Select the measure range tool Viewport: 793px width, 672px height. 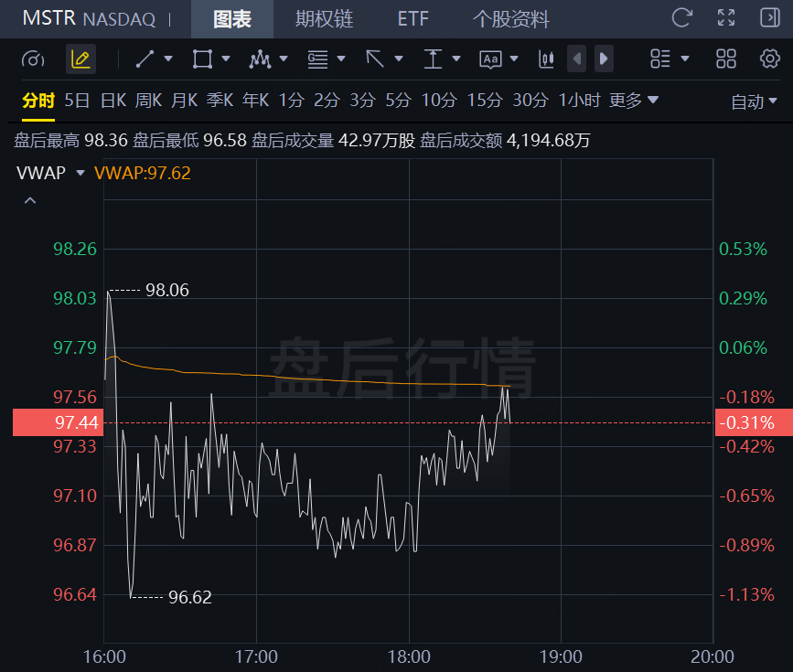(433, 59)
